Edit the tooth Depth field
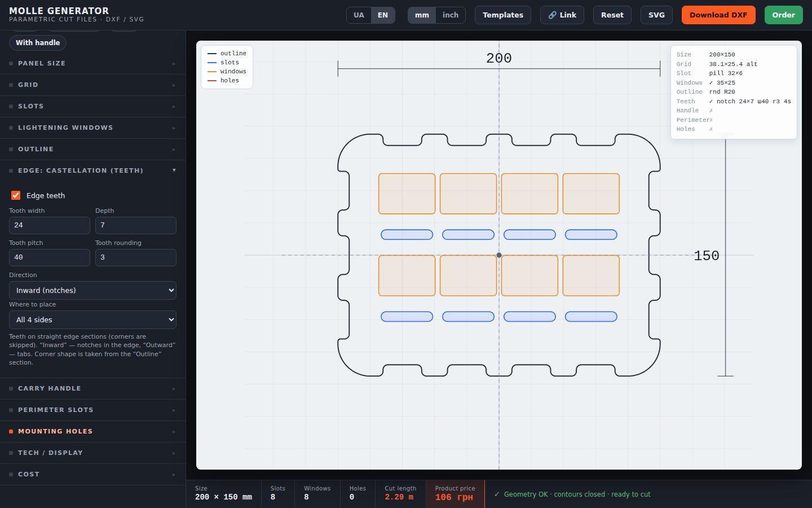 tap(136, 225)
